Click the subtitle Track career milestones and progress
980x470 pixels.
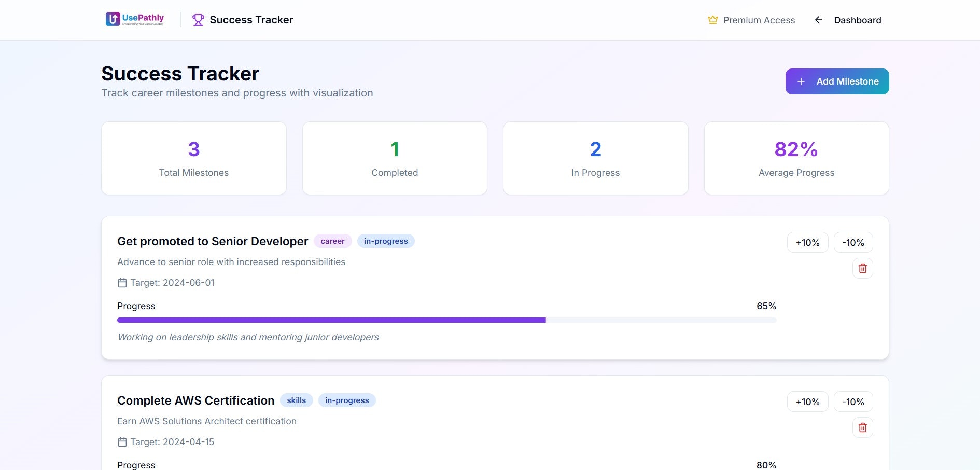(x=237, y=93)
